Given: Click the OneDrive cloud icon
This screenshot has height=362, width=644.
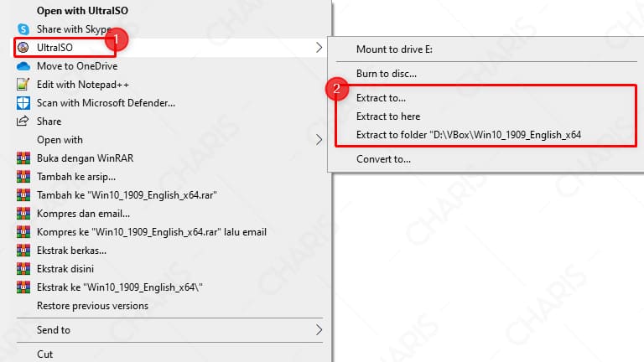Looking at the screenshot, I should (x=23, y=66).
